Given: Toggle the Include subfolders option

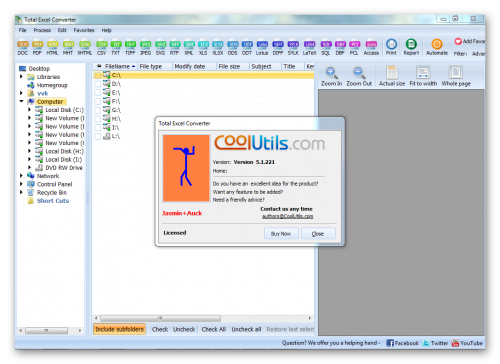Looking at the screenshot, I should (120, 329).
